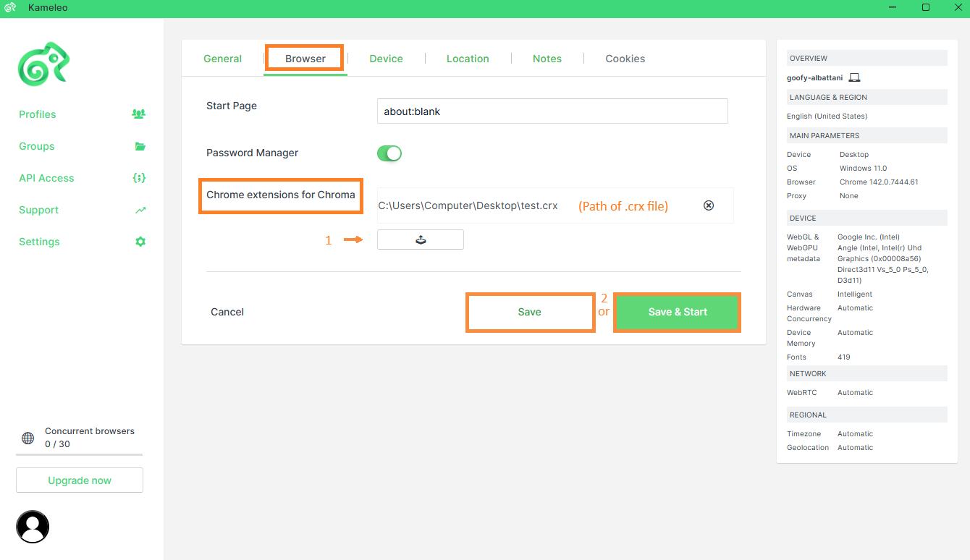Open Groups via its folder icon
Image resolution: width=970 pixels, height=560 pixels.
[x=140, y=146]
